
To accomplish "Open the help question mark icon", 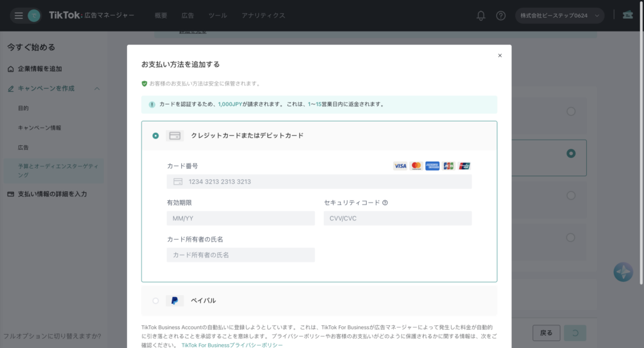I will point(501,16).
